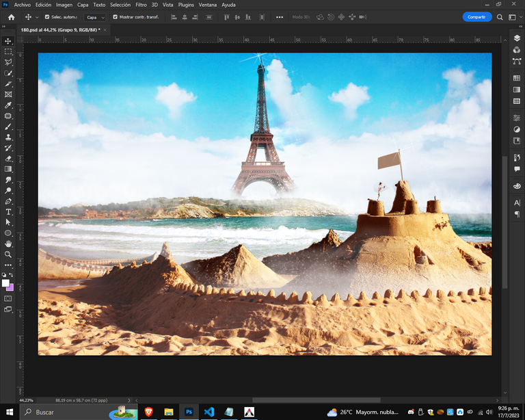525x420 pixels.
Task: Select the Pen tool
Action: [8, 201]
